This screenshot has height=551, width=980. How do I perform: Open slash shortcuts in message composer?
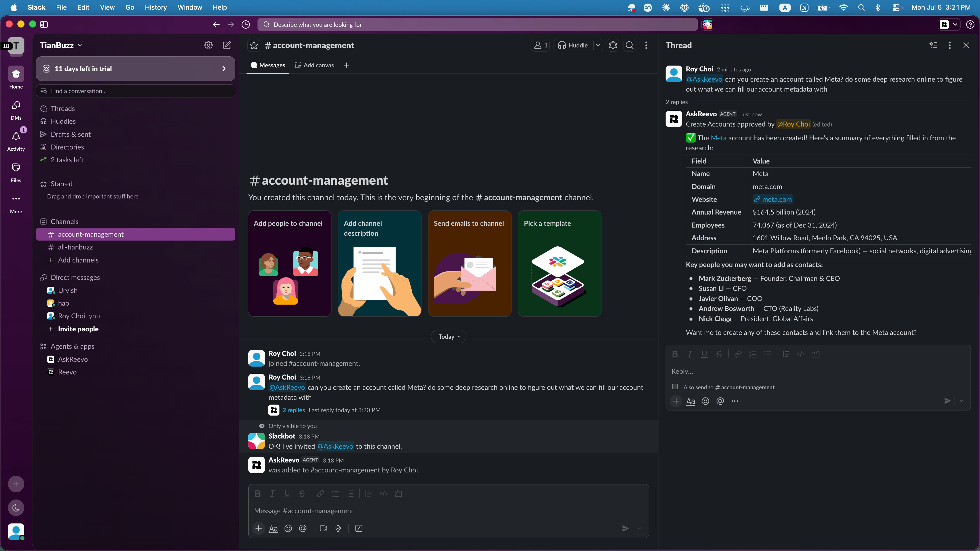point(359,528)
